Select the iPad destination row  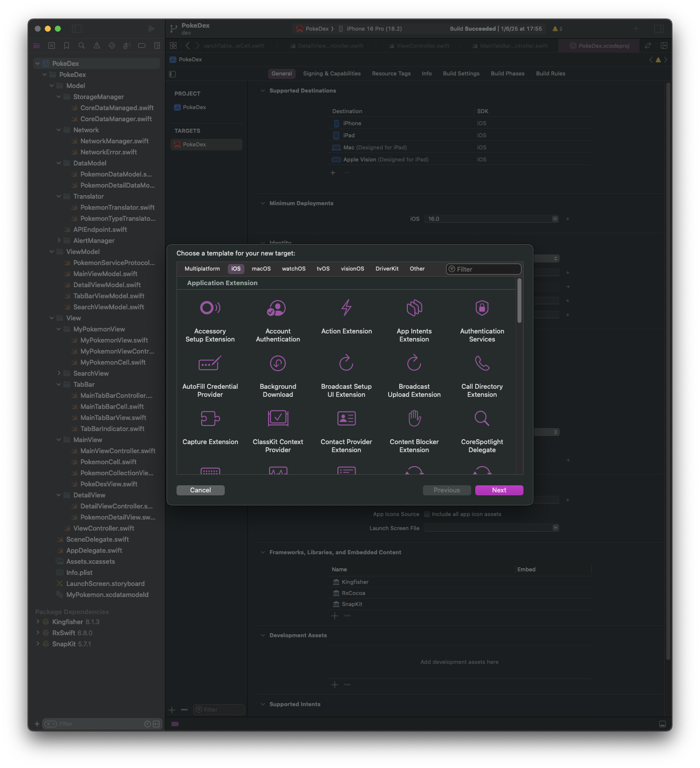[460, 135]
